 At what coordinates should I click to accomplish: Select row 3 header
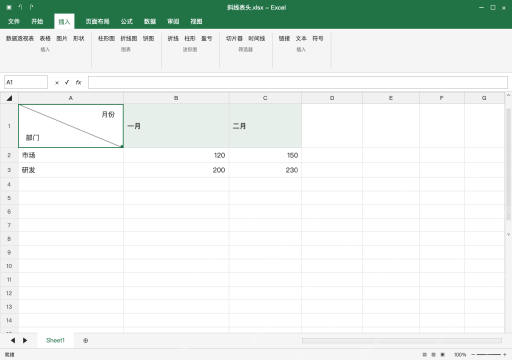[x=9, y=170]
